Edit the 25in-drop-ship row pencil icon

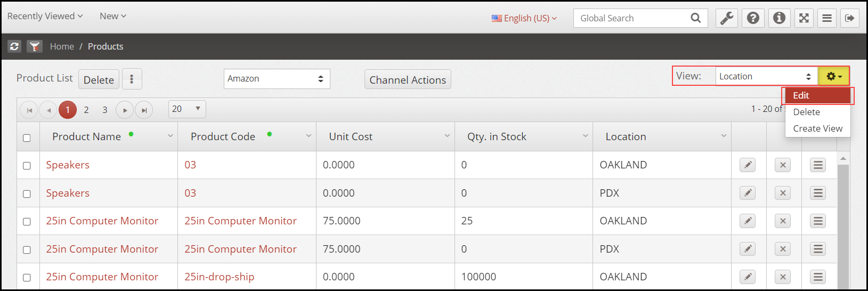[748, 277]
